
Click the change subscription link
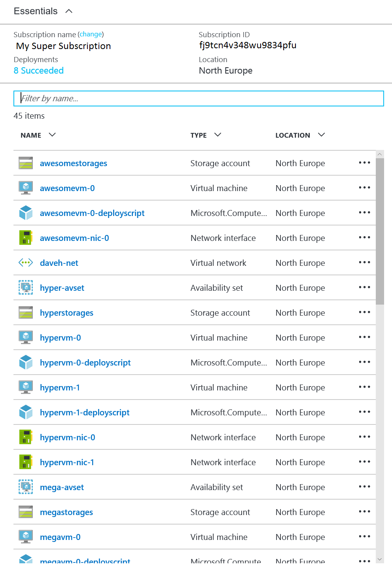[x=90, y=34]
